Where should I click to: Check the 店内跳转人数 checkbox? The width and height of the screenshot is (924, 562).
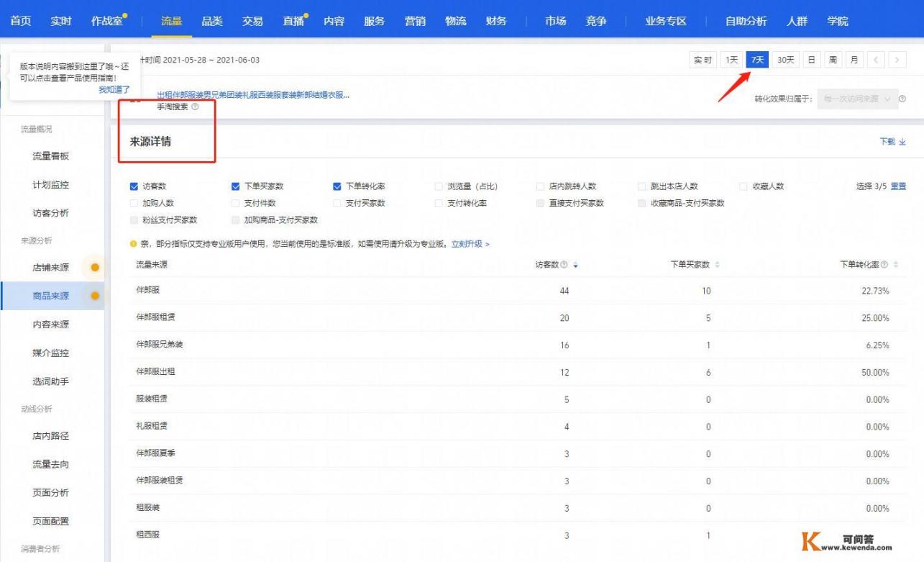coord(541,186)
